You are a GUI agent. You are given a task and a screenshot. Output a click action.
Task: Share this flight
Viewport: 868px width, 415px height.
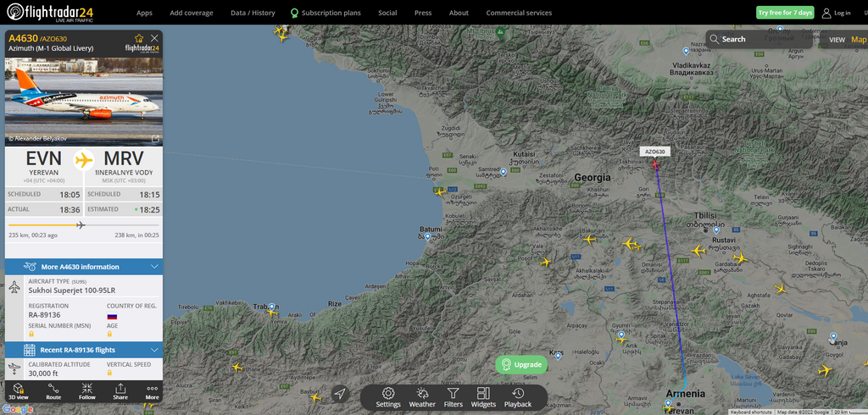[x=120, y=391]
